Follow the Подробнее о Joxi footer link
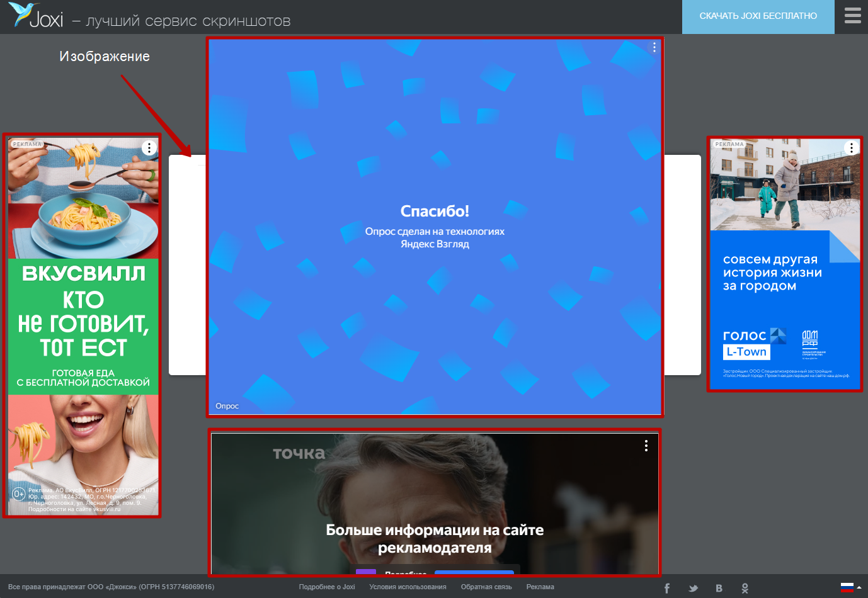This screenshot has height=598, width=868. (327, 587)
